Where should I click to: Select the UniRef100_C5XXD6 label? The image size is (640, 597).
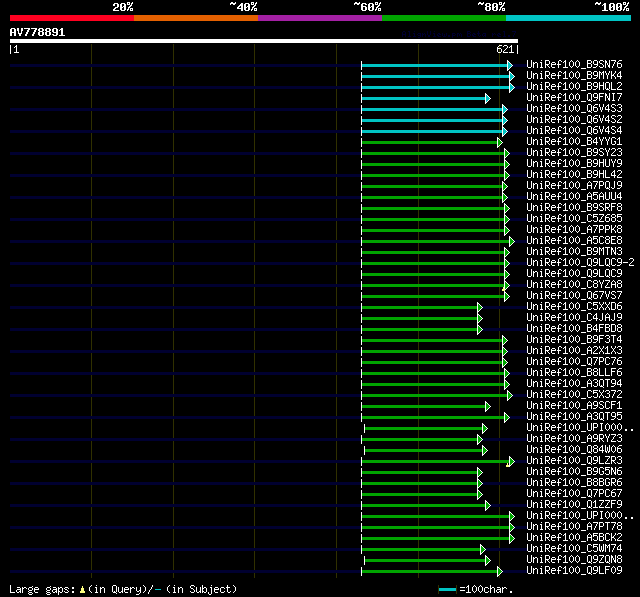574,307
